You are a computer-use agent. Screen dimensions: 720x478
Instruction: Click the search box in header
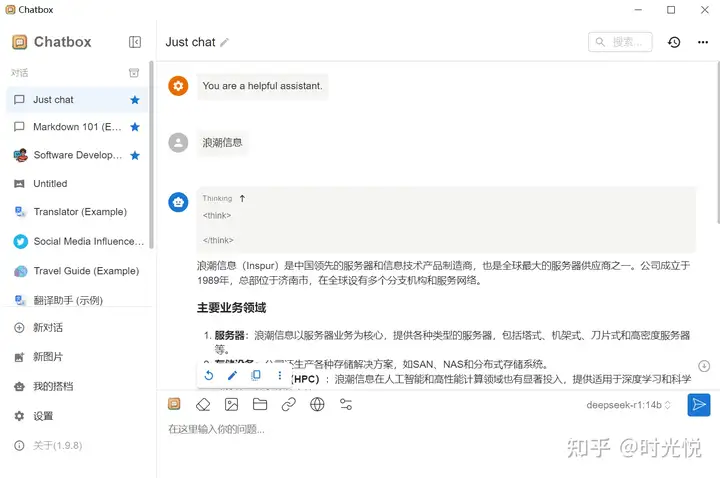(x=620, y=42)
